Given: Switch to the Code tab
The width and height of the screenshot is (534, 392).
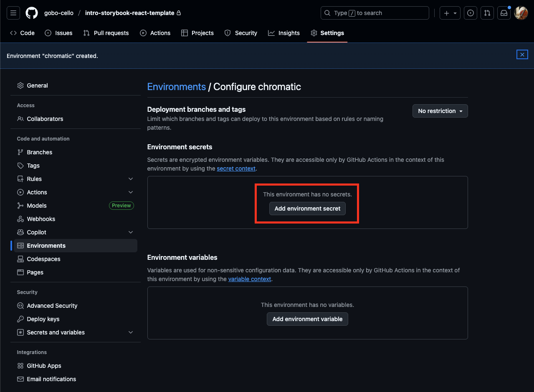Looking at the screenshot, I should (x=22, y=33).
